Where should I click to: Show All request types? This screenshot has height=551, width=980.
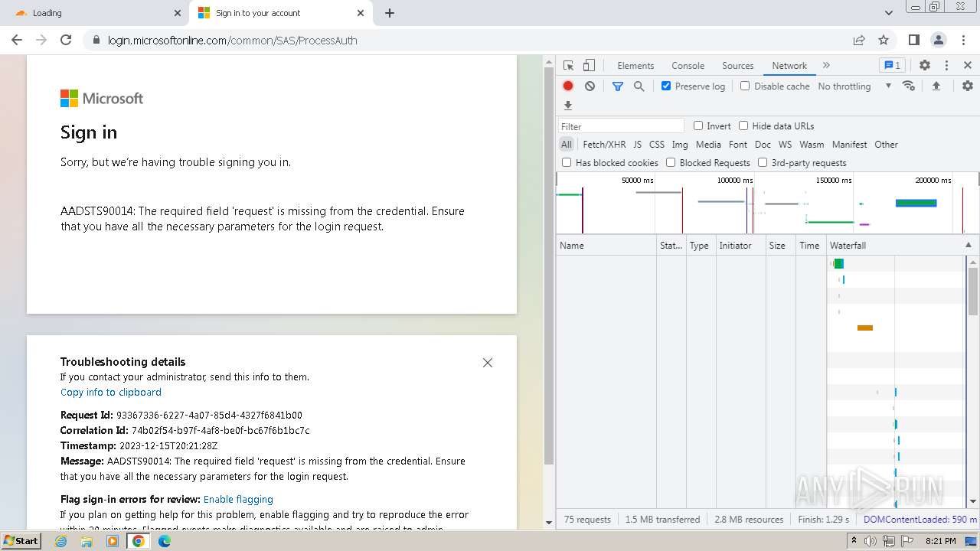[x=567, y=145]
